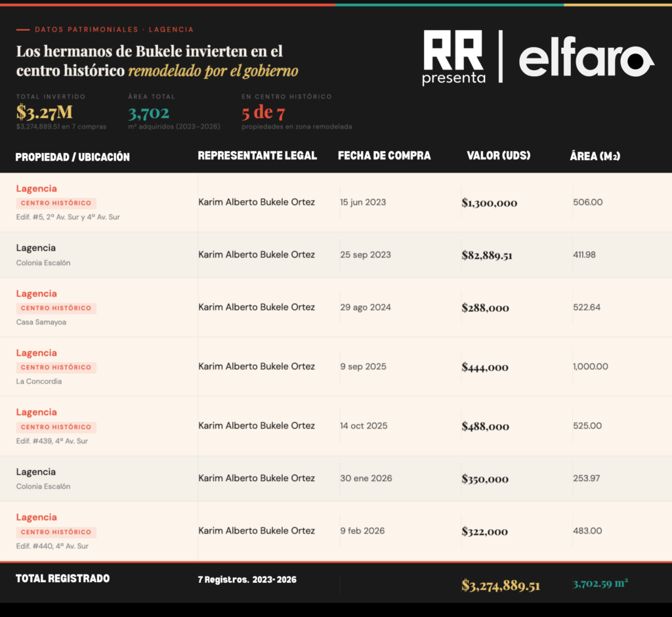Click the Centro Histórico badge above Casa Samayoa
Image resolution: width=672 pixels, height=617 pixels.
(56, 308)
